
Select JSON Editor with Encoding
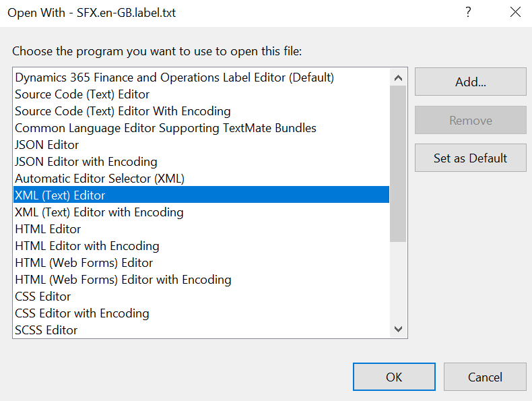(x=86, y=162)
